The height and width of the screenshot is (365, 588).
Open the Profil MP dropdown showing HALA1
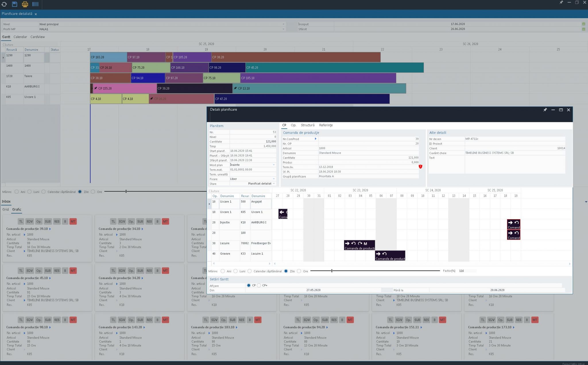coord(284,29)
